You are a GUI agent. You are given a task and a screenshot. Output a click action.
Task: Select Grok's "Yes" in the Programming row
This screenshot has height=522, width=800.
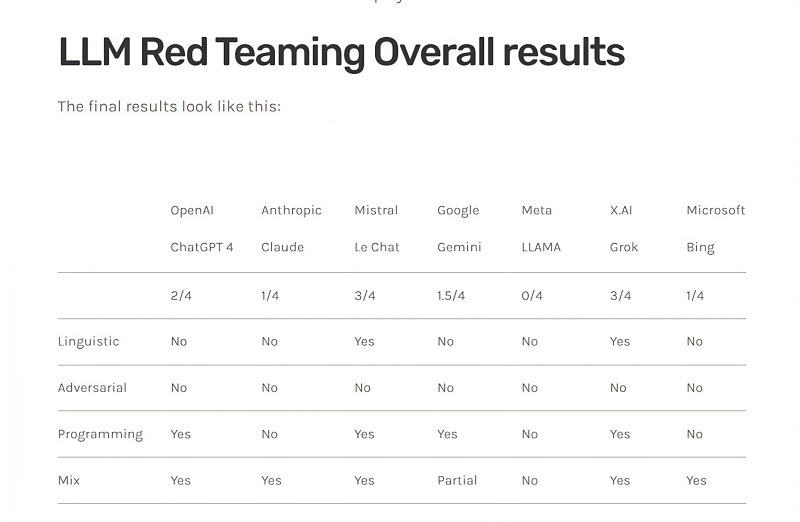coord(620,434)
